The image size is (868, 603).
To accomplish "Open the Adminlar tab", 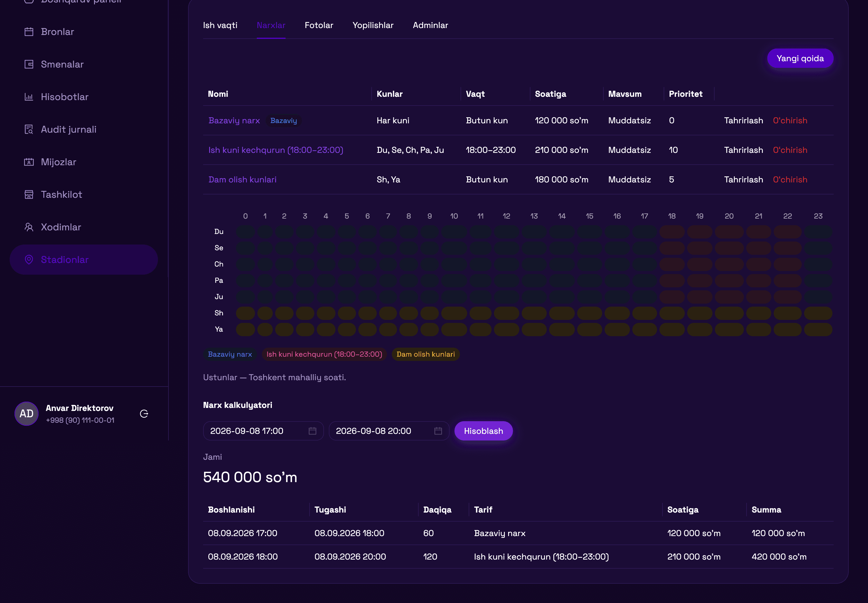I will pyautogui.click(x=431, y=25).
